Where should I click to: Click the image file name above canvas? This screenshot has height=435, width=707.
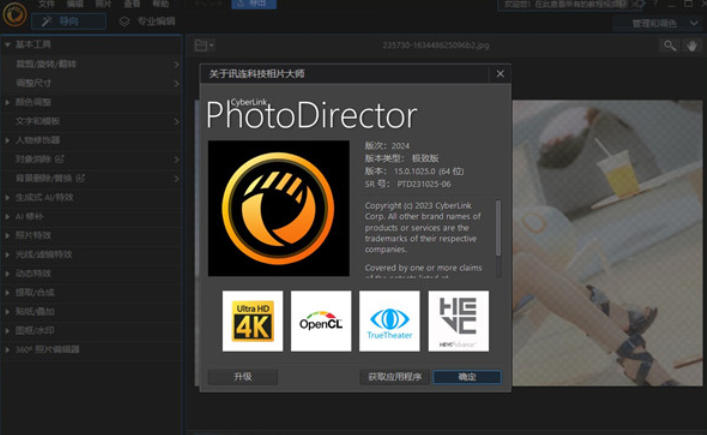[x=436, y=45]
